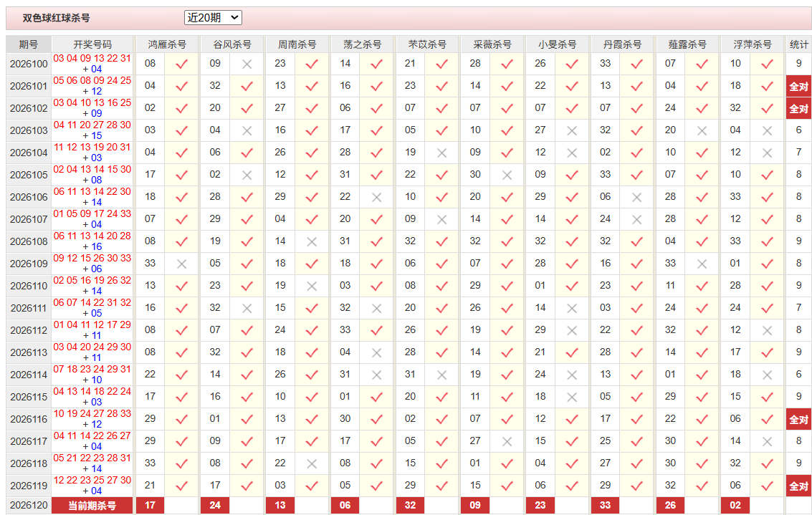The width and height of the screenshot is (812, 515).
Task: Click the cross mark for 采薇杀号 in row 2026117
Action: click(507, 441)
